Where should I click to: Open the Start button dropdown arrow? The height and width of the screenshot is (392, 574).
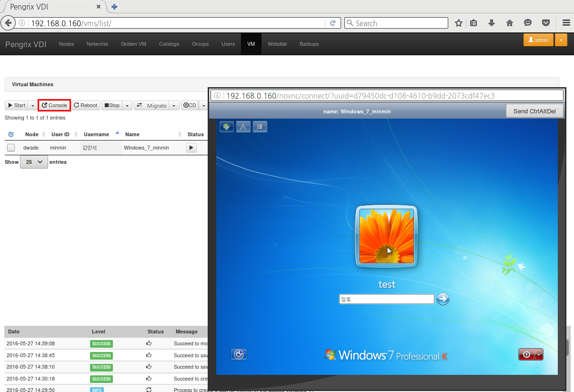[32, 105]
